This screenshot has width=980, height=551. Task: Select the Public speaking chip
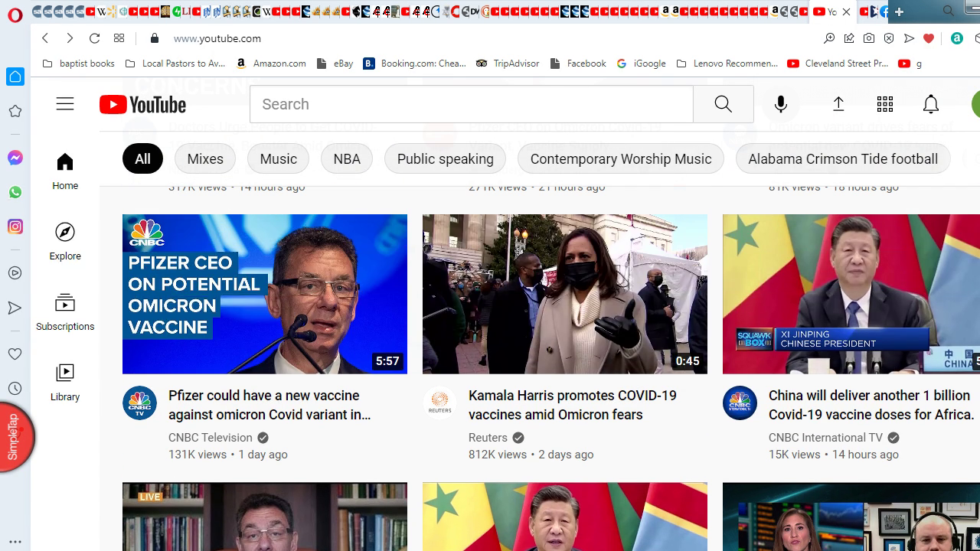tap(445, 159)
